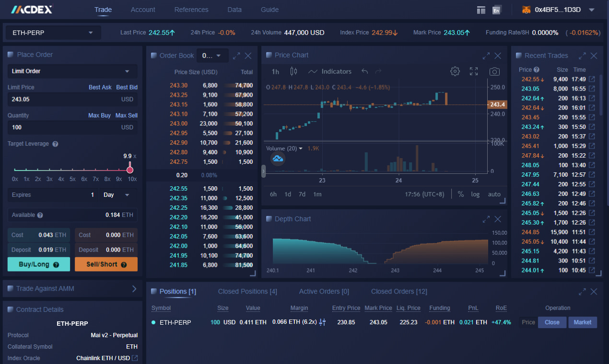Select the 6h chart range

click(273, 194)
